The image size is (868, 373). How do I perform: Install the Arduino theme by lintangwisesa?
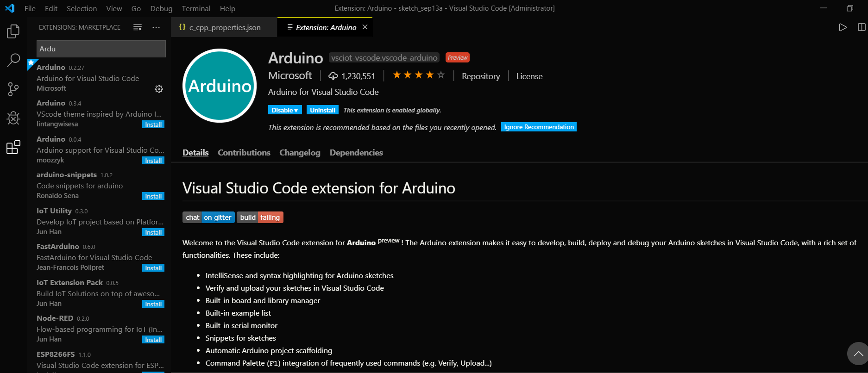[x=153, y=124]
